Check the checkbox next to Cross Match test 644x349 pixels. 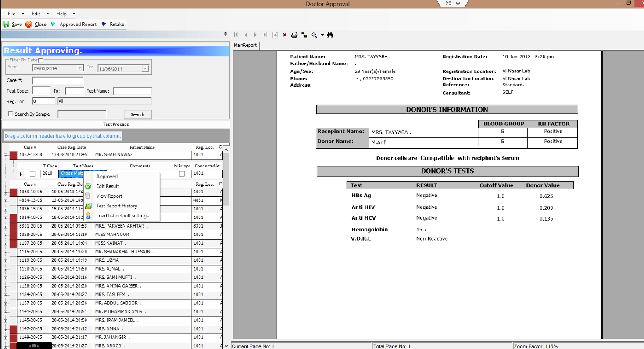tap(32, 173)
